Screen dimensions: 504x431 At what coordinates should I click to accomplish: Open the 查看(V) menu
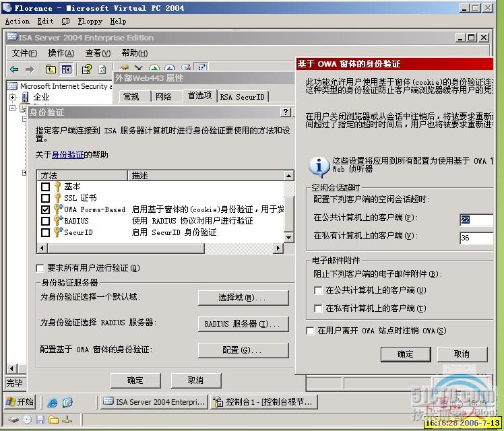(98, 53)
